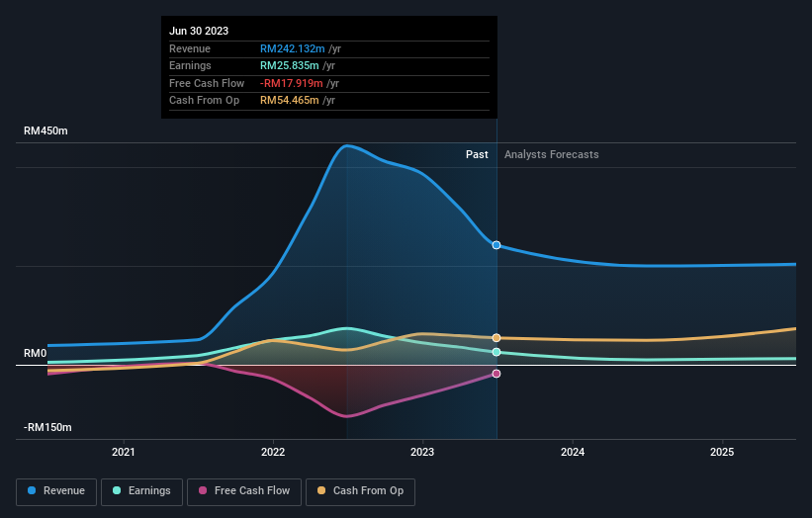The height and width of the screenshot is (518, 812).
Task: Toggle the Revenue legend button
Action: click(x=56, y=491)
